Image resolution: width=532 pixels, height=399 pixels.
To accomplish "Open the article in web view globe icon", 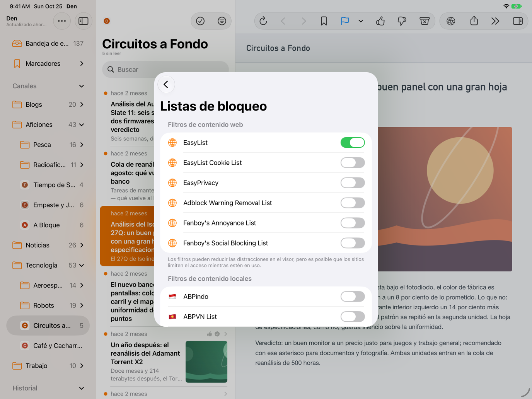I will (451, 21).
